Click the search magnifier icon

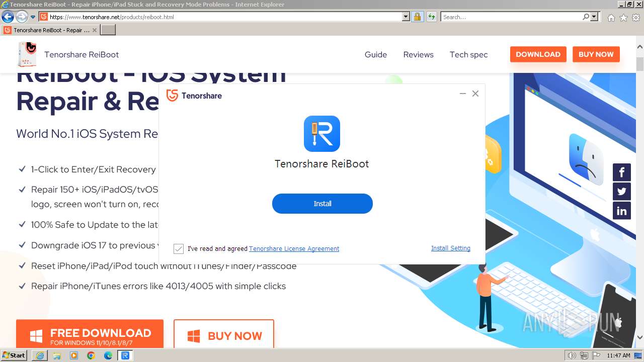(586, 17)
